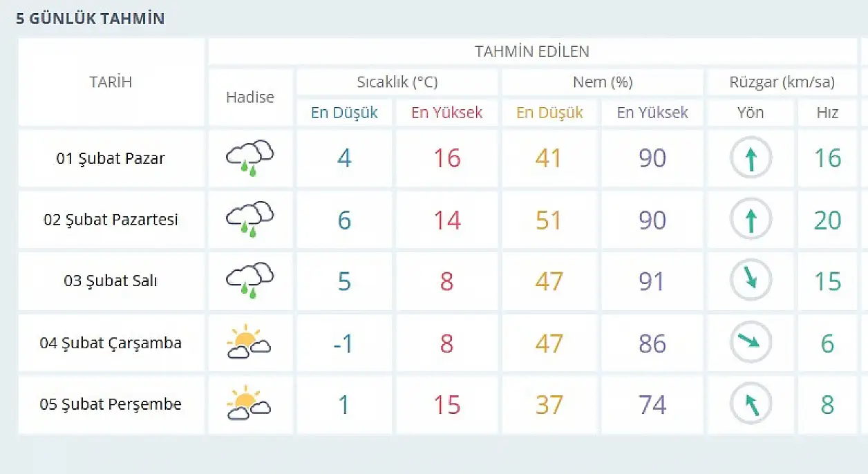Click the -1 lowest temperature value
868x474 pixels.
pyautogui.click(x=343, y=343)
